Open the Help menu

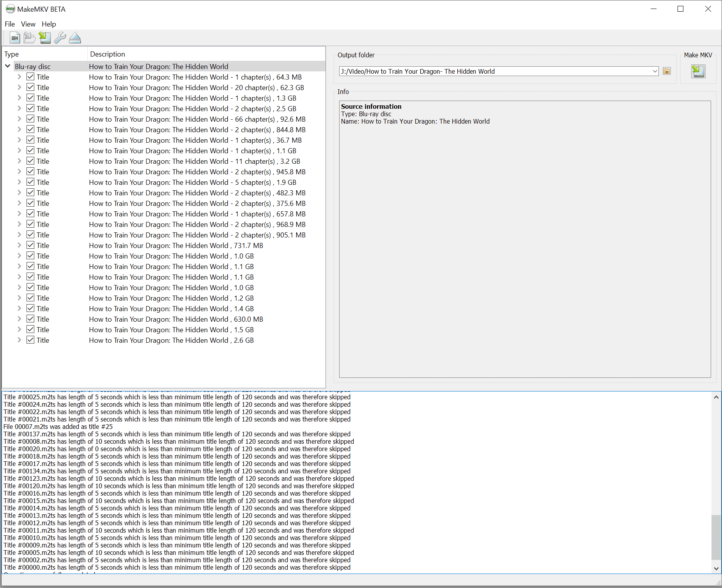coord(49,24)
